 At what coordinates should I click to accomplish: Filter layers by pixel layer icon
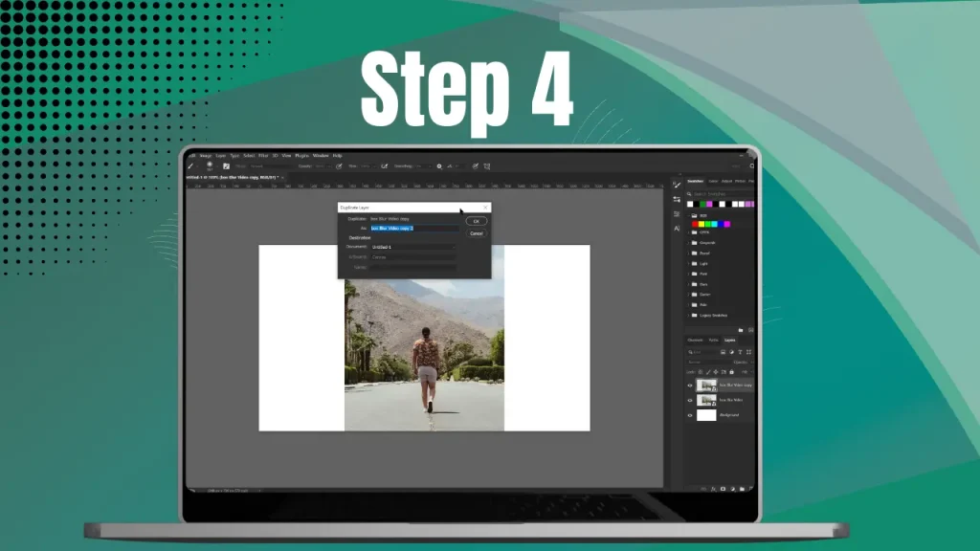click(x=723, y=352)
